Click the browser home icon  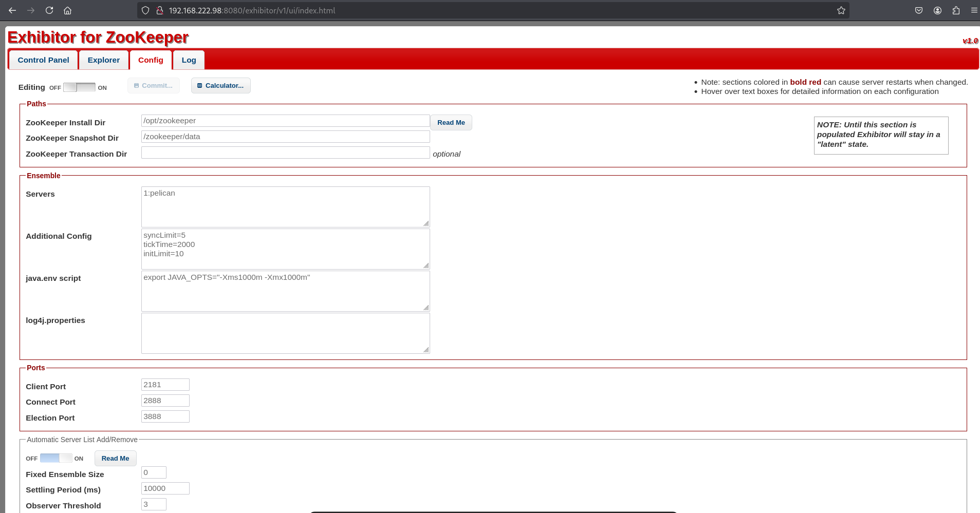tap(67, 10)
